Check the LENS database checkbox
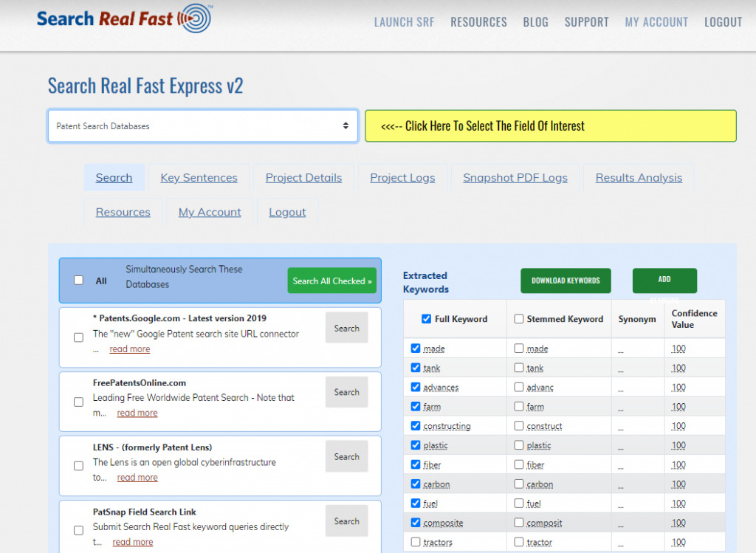The height and width of the screenshot is (553, 756). pyautogui.click(x=78, y=466)
